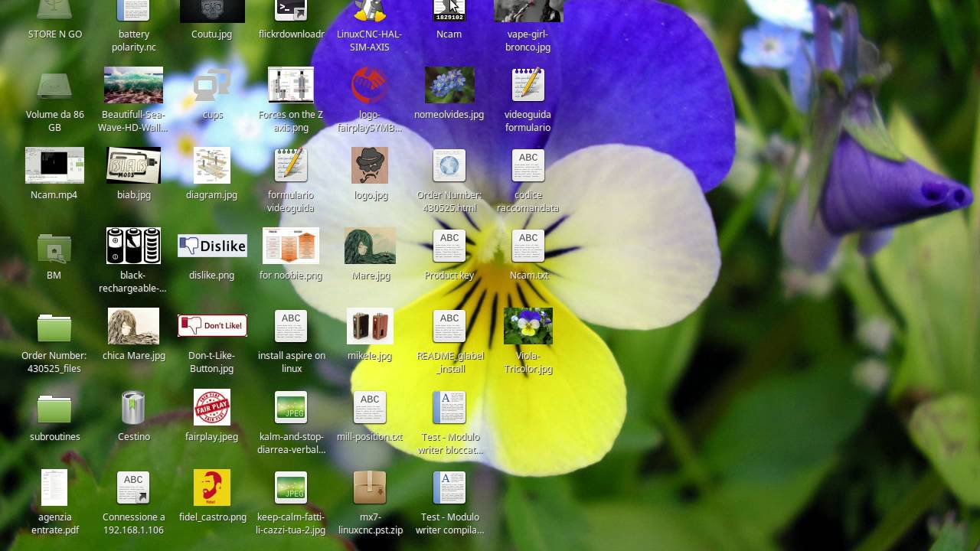Open the cups icon
Image resolution: width=980 pixels, height=551 pixels.
click(x=212, y=85)
